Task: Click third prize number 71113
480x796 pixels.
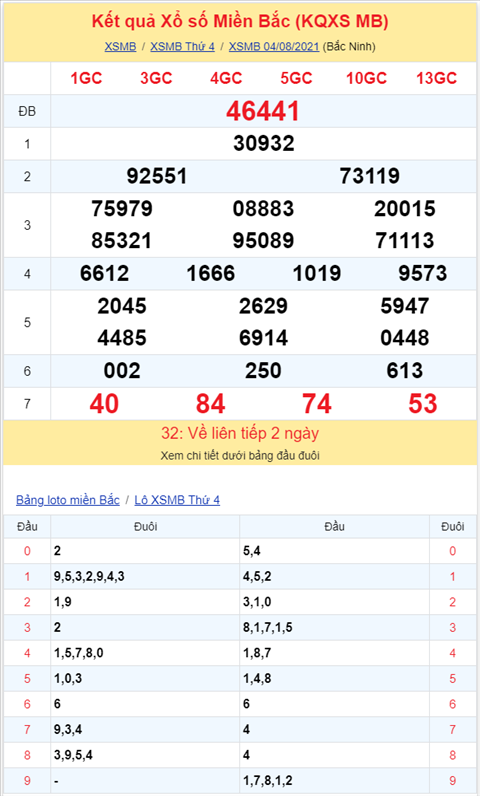Action: point(404,241)
